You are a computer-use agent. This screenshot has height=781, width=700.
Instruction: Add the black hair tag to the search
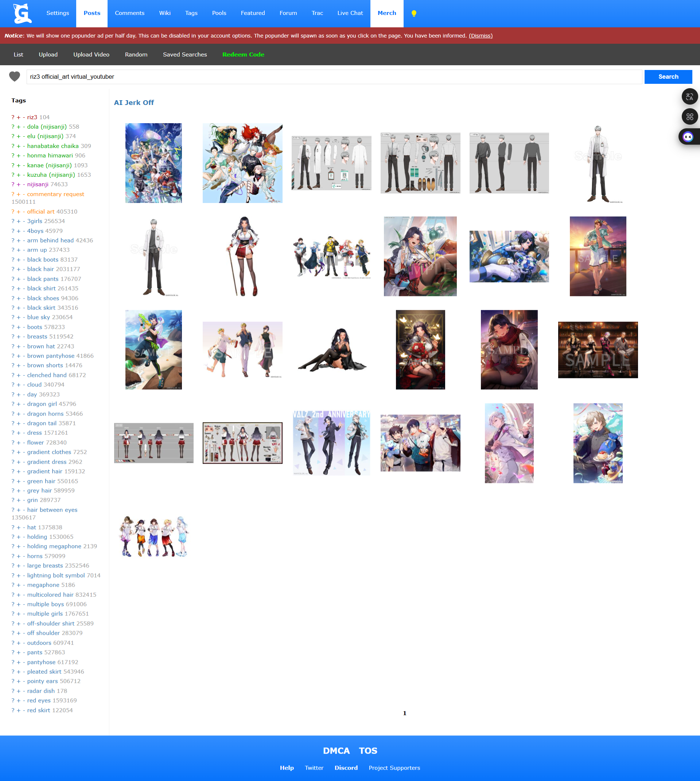19,269
